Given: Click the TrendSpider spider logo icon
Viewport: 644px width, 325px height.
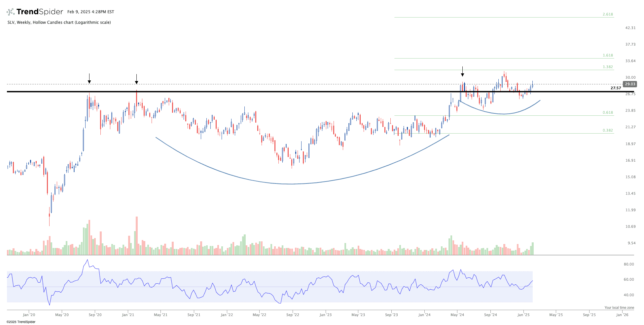Looking at the screenshot, I should tap(11, 12).
